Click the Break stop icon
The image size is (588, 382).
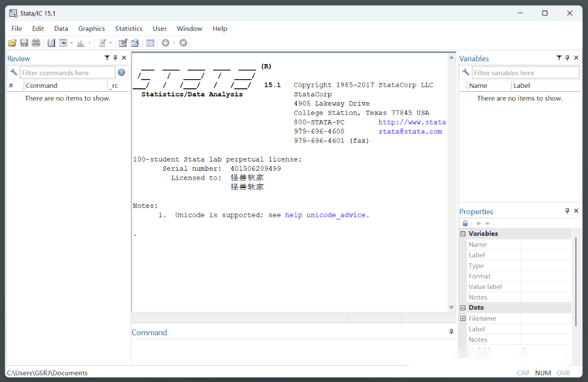click(x=183, y=43)
